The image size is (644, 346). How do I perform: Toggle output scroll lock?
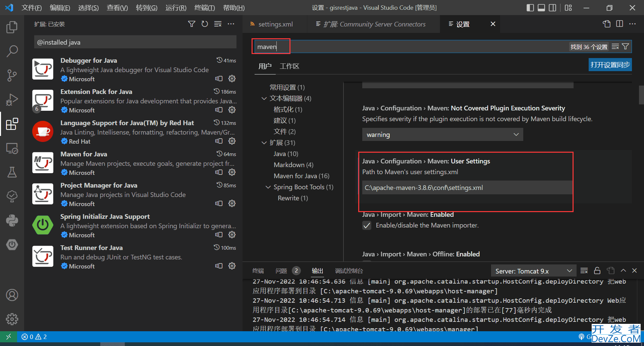point(597,270)
